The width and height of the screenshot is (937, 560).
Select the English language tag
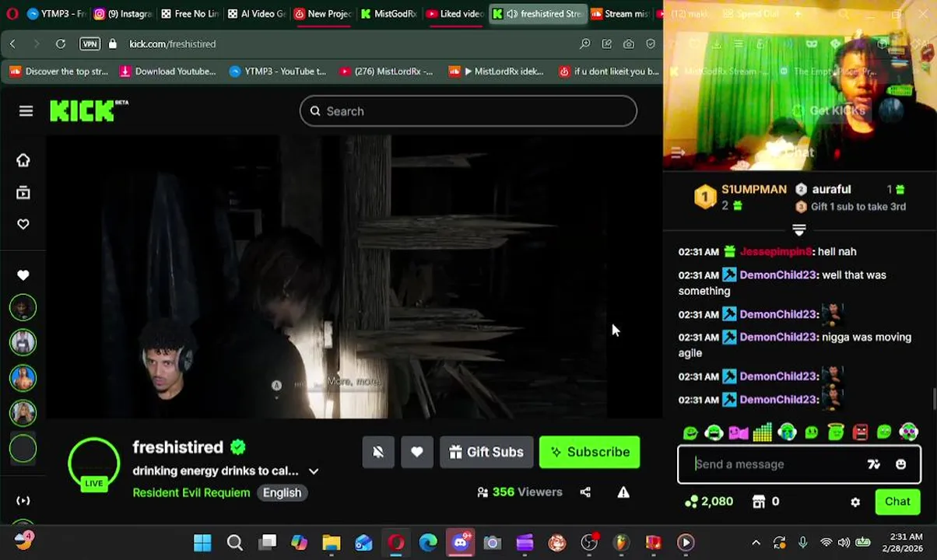282,492
